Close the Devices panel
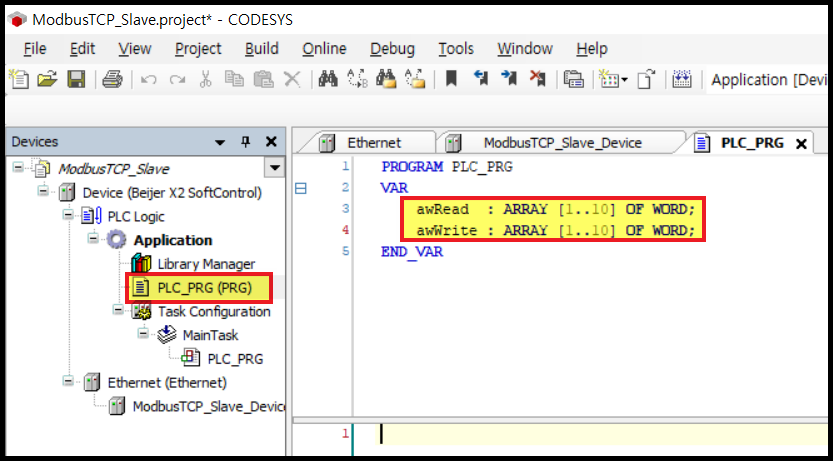 (271, 142)
